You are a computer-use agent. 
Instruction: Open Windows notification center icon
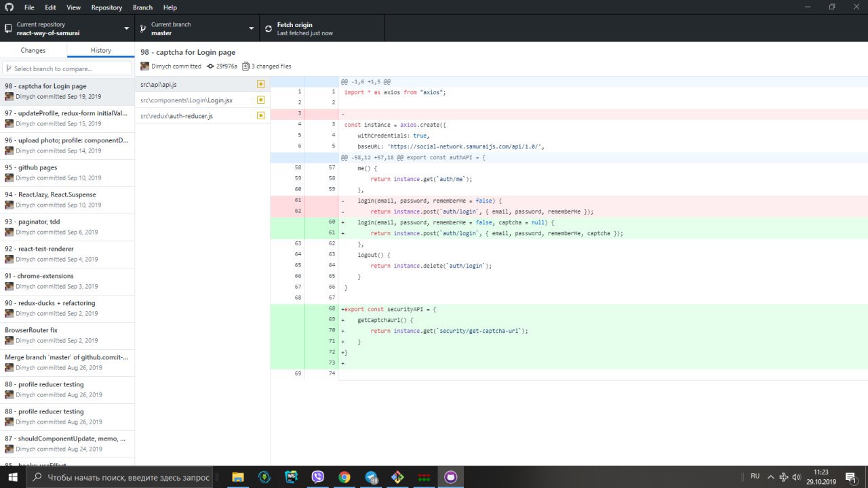pos(850,477)
